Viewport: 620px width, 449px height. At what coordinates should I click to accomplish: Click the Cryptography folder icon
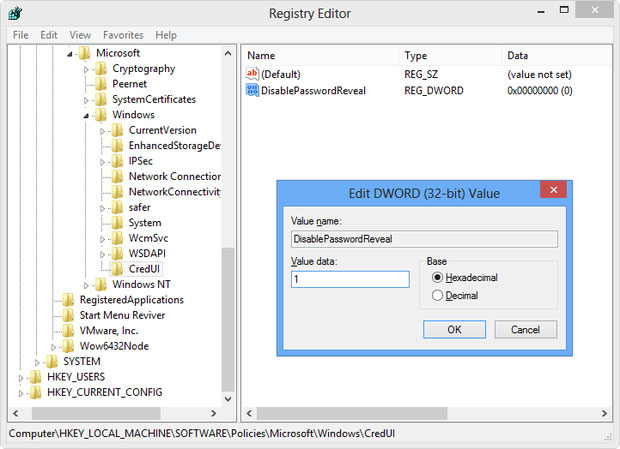pos(101,69)
